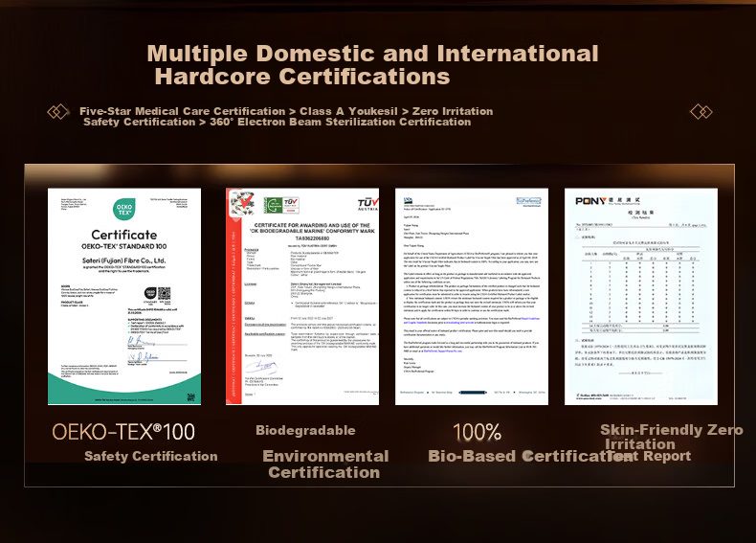Click the 'Environmental Certification' caption
The width and height of the screenshot is (756, 543).
[x=325, y=464]
